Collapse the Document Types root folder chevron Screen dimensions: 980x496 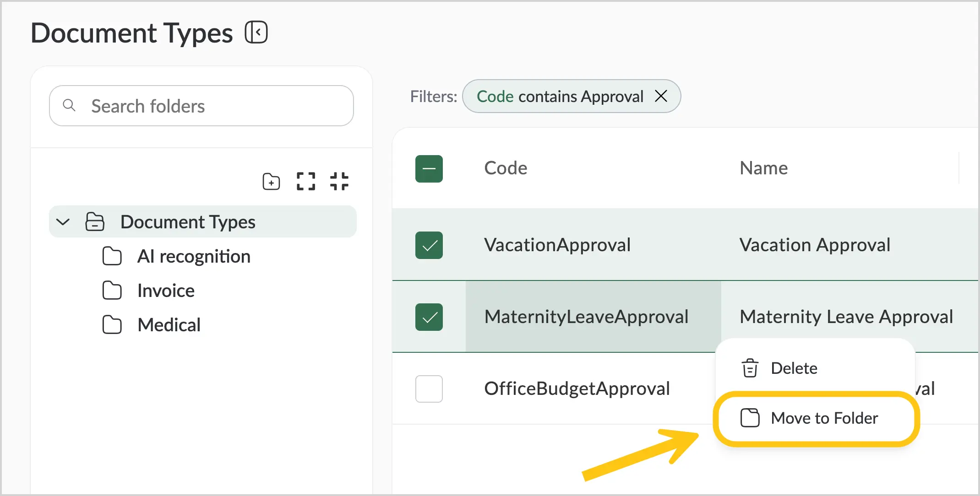(x=63, y=222)
